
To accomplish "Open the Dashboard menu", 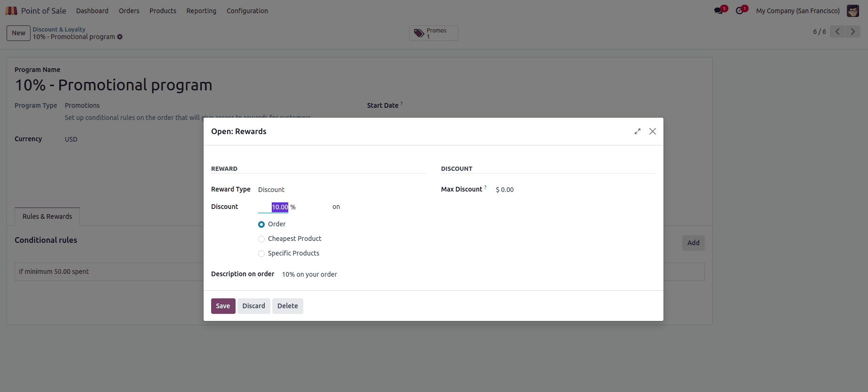I will (x=92, y=11).
